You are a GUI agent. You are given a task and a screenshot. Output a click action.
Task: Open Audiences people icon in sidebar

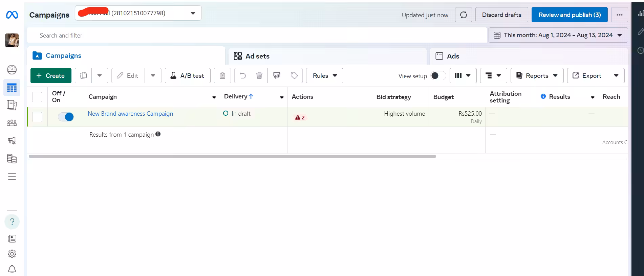click(x=12, y=123)
